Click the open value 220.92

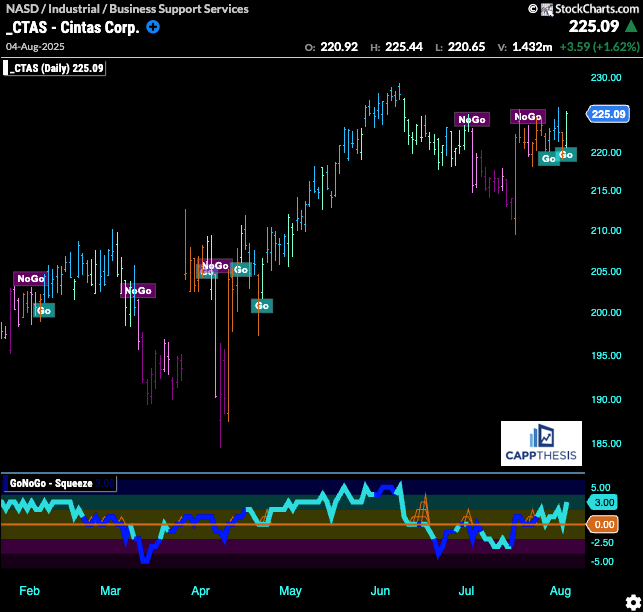click(x=339, y=47)
